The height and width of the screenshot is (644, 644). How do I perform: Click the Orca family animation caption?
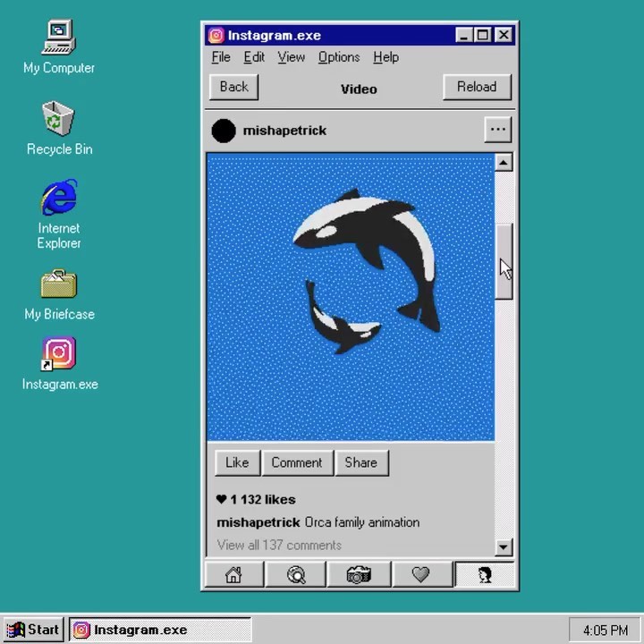(362, 522)
